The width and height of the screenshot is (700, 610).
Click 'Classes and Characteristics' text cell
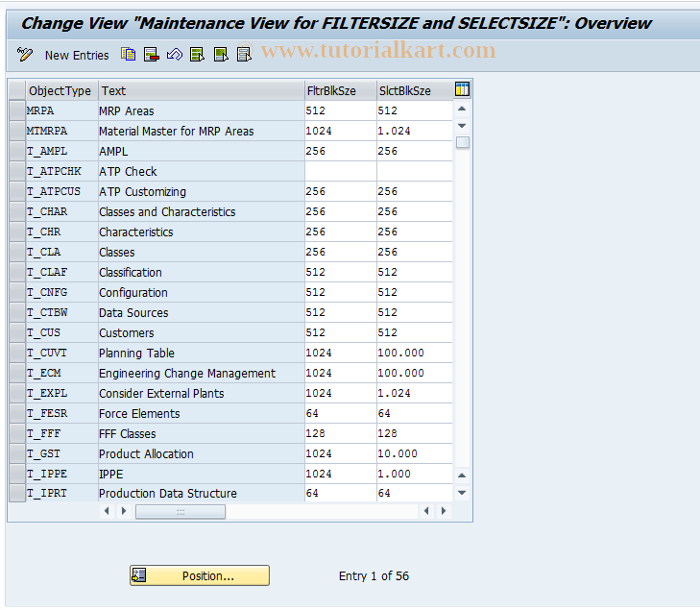pyautogui.click(x=202, y=211)
